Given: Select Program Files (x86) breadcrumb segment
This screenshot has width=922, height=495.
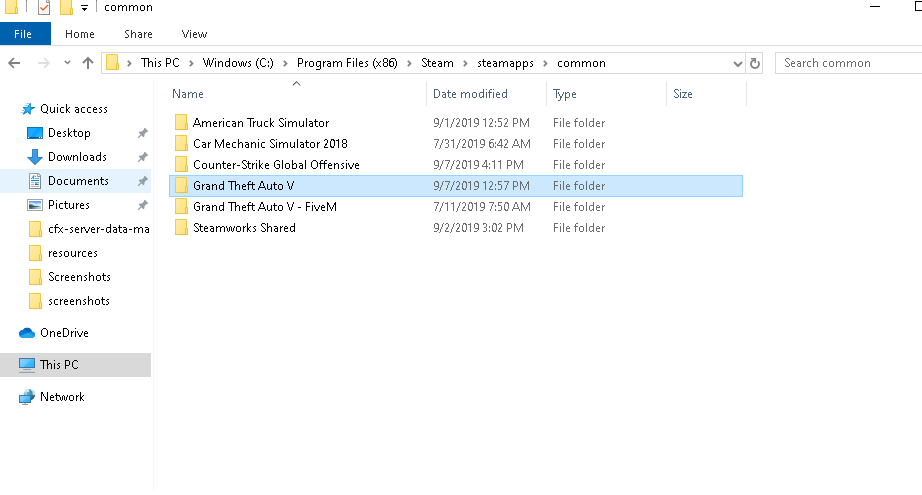Looking at the screenshot, I should [347, 63].
